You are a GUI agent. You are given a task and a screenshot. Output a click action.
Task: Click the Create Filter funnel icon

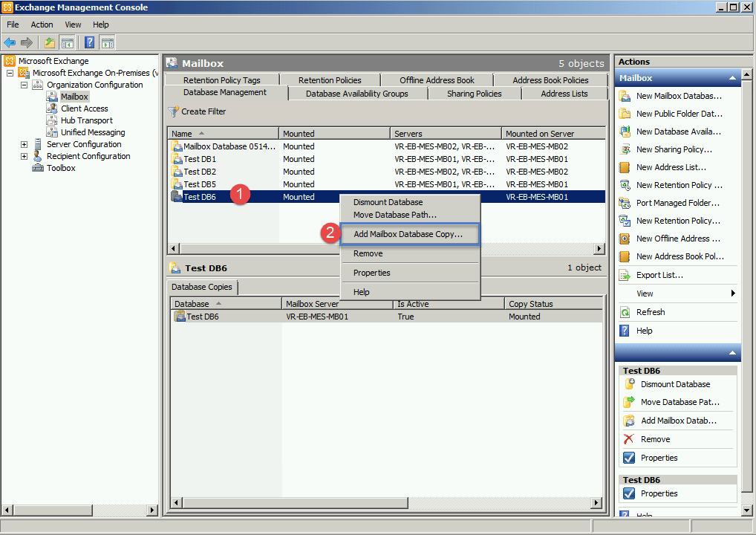[x=173, y=111]
